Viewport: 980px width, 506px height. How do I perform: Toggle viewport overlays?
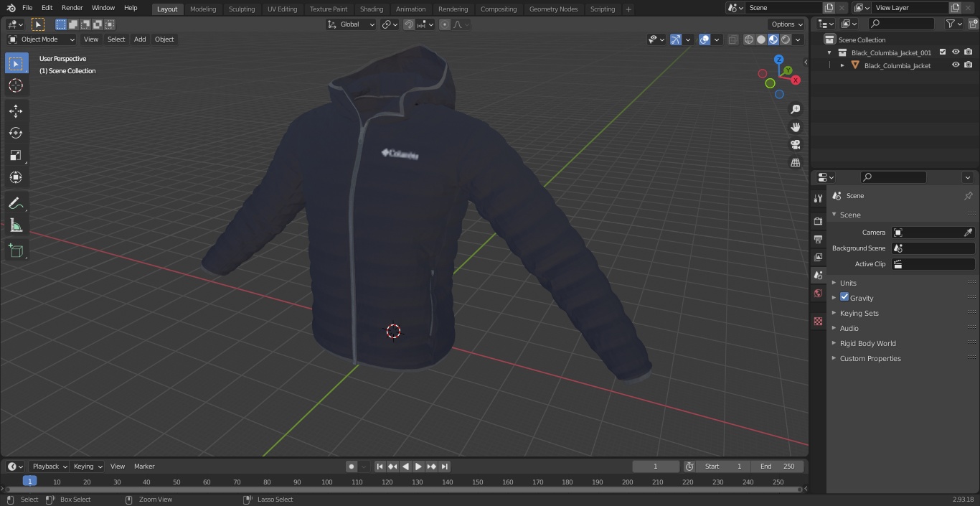tap(705, 39)
